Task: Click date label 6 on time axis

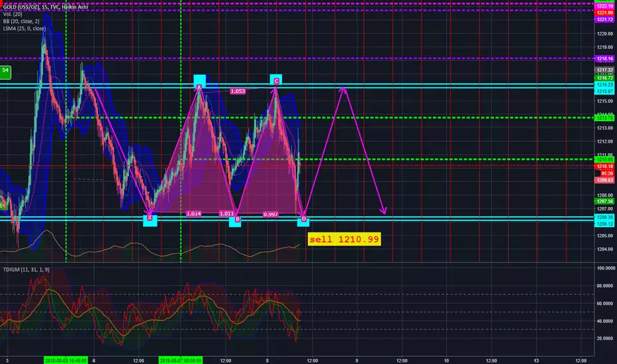Action: 93,361
